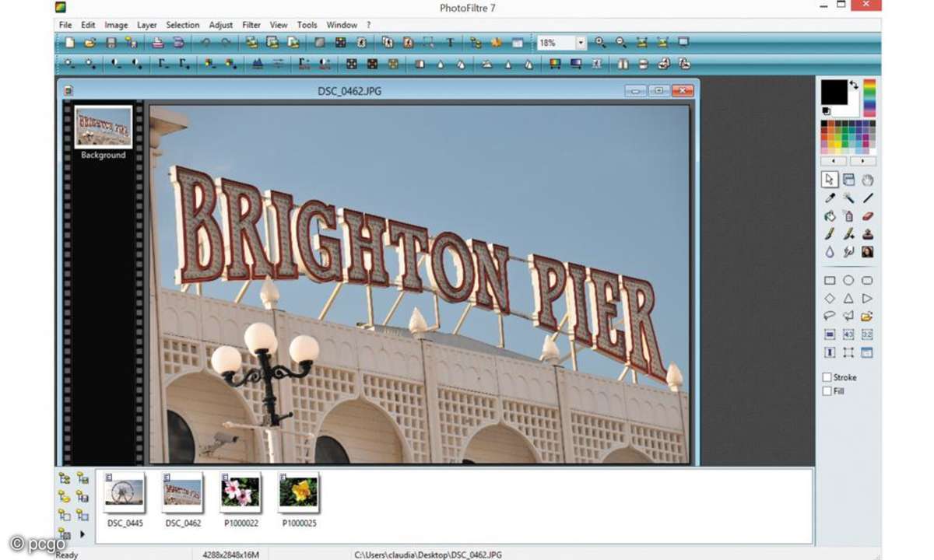The height and width of the screenshot is (560, 934).
Task: Open the DSC_0445 ferris wheel thumbnail
Action: 123,492
